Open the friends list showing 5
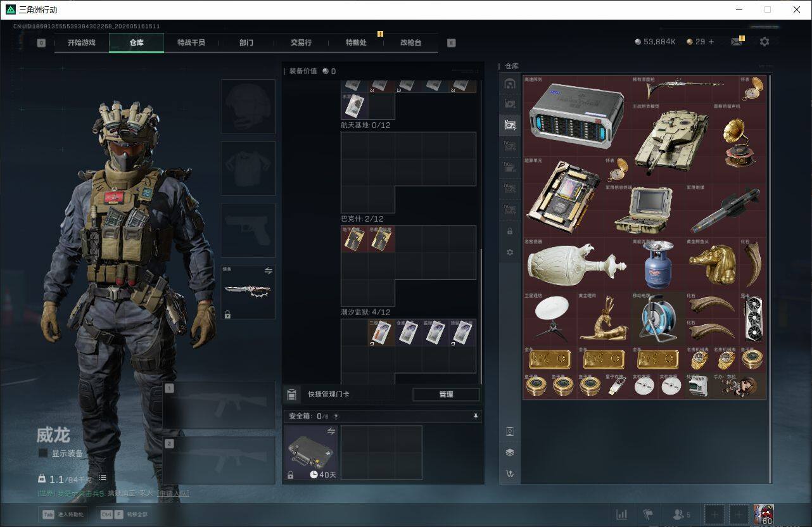 pos(682,515)
